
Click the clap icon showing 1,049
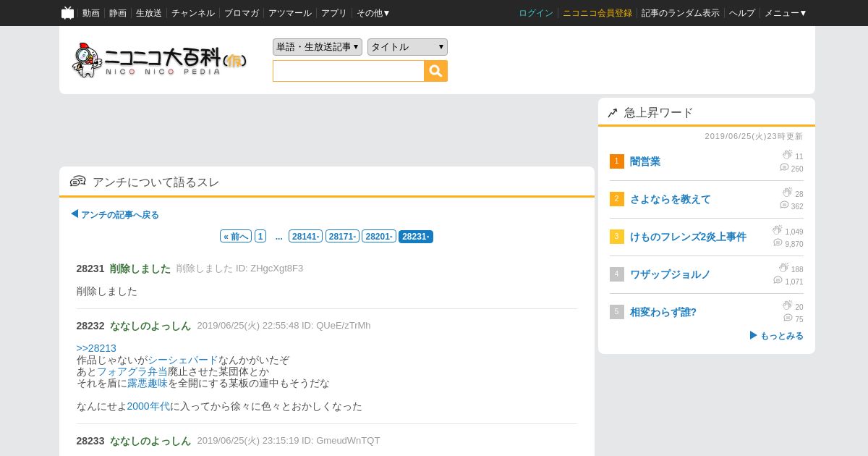tap(777, 230)
